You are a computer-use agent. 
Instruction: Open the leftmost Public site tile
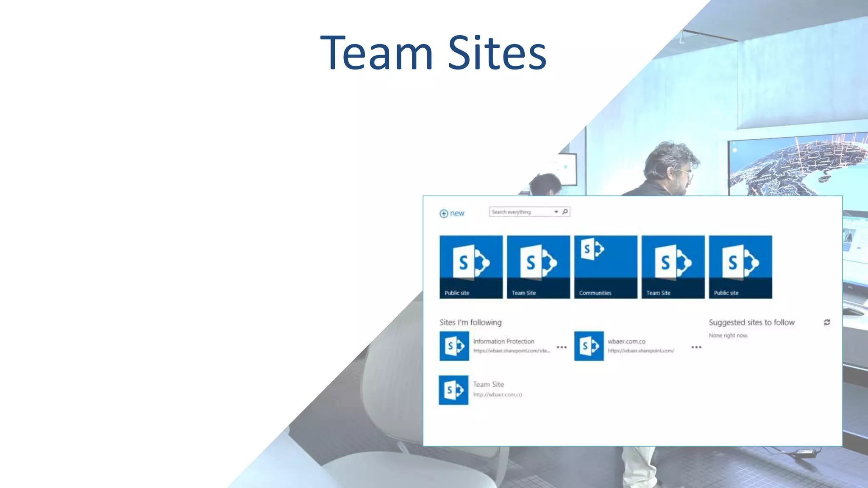pyautogui.click(x=471, y=267)
